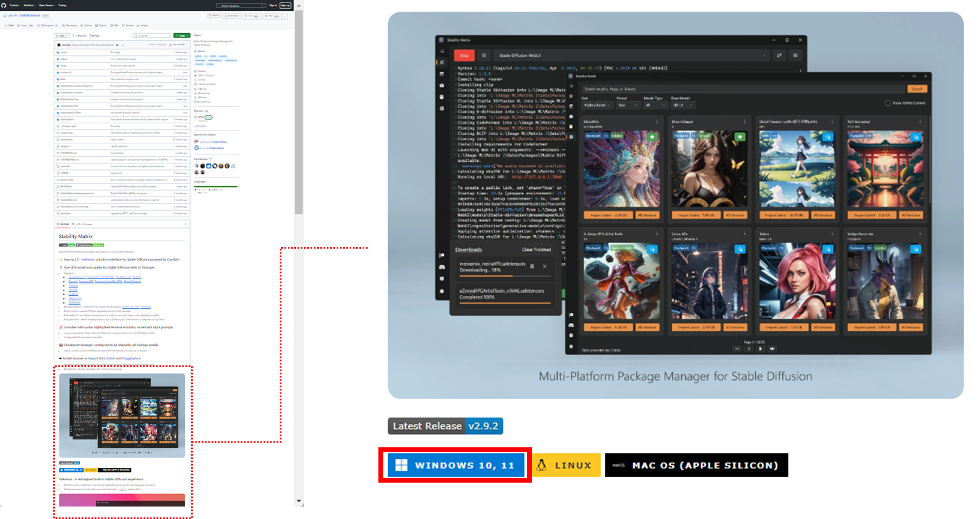Cancel the meinamix download with the X icon
Viewport: 980px width, 519px height.
pyautogui.click(x=545, y=266)
